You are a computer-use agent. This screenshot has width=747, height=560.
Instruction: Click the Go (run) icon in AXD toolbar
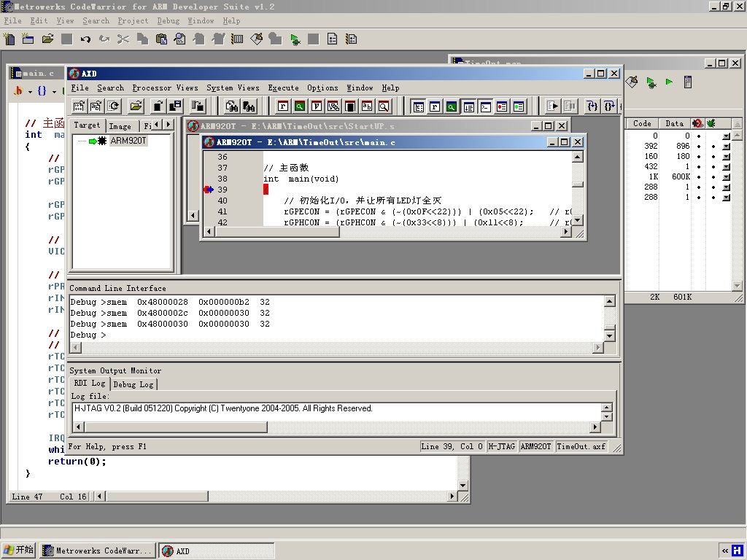pyautogui.click(x=553, y=106)
